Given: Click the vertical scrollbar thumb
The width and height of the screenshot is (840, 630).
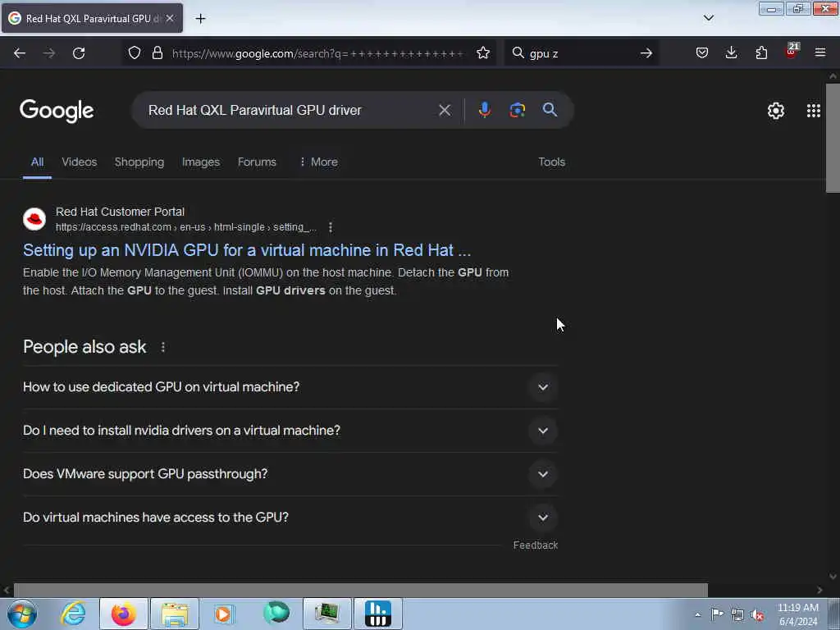Looking at the screenshot, I should [833, 138].
